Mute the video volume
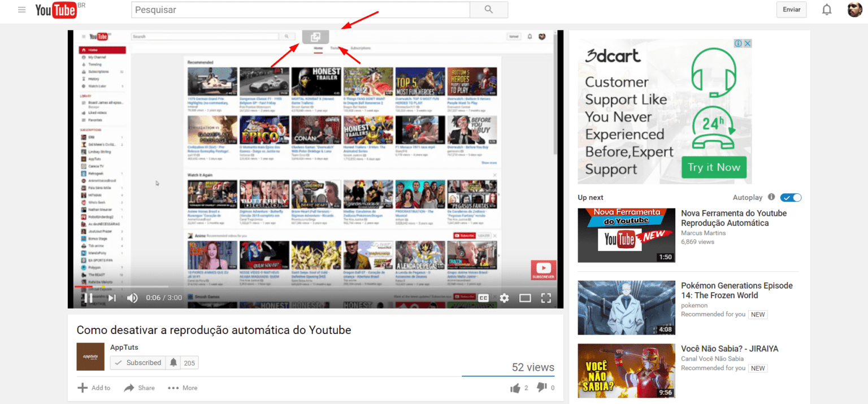 click(x=132, y=298)
